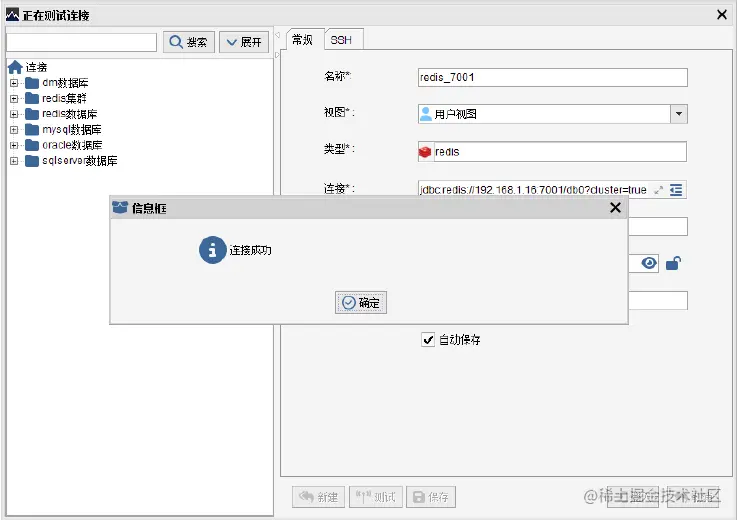Image resolution: width=737 pixels, height=520 pixels.
Task: Expand the mysql数据库 folder node
Action: 14,130
